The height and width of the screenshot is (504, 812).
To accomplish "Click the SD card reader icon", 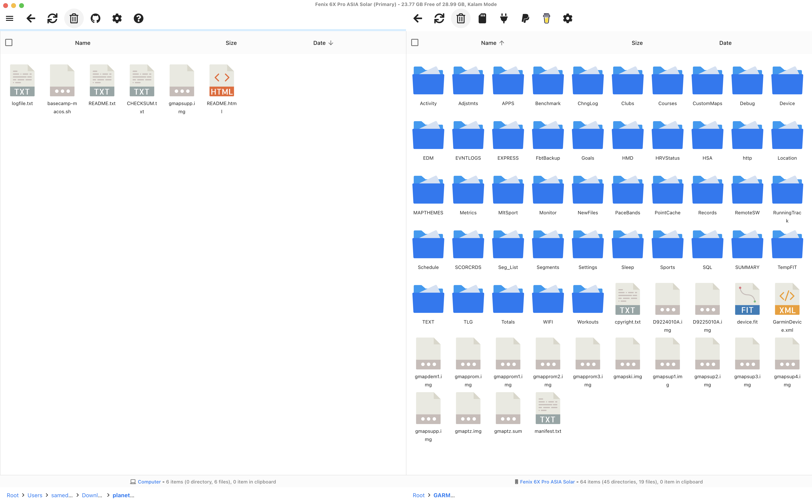I will 482,18.
